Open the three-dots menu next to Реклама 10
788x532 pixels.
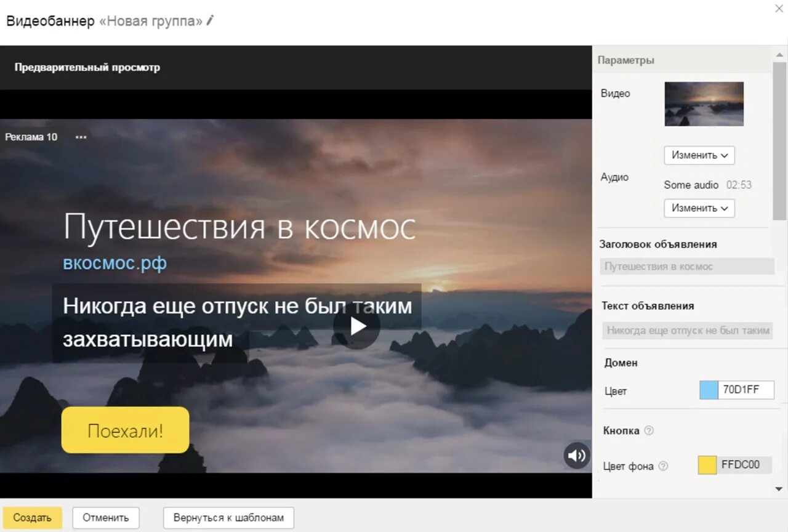coord(81,137)
